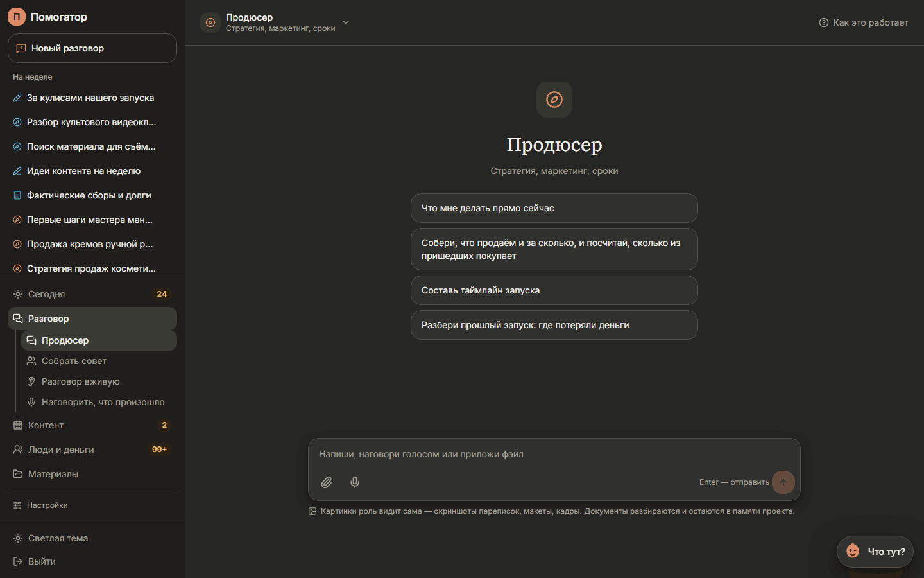
Task: Click the Настройки sliders icon
Action: point(17,505)
